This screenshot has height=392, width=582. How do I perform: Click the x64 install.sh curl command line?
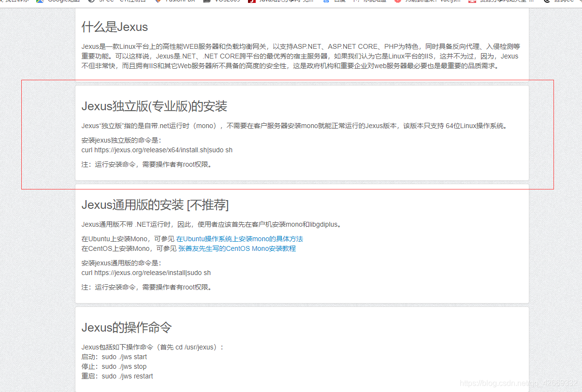157,150
